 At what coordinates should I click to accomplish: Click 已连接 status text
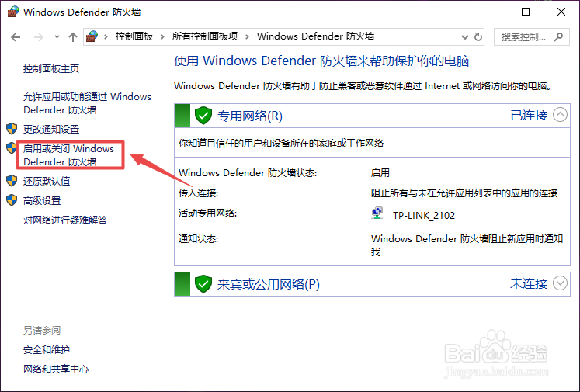point(529,116)
